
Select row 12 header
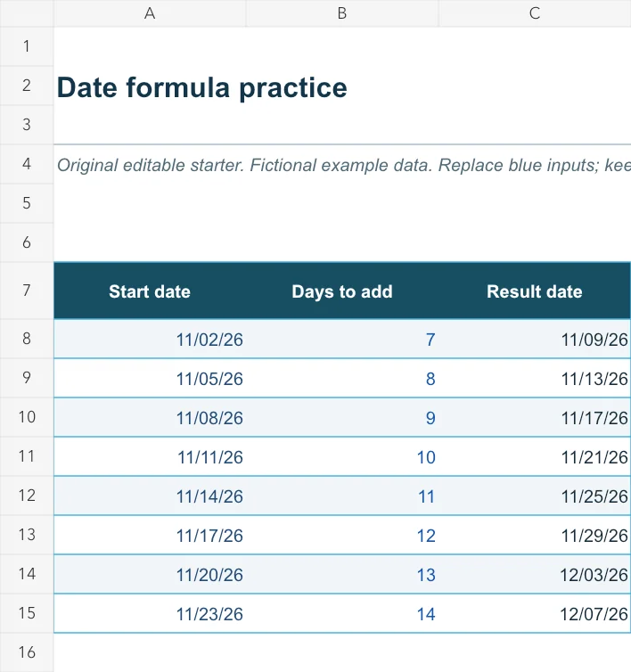pos(27,496)
